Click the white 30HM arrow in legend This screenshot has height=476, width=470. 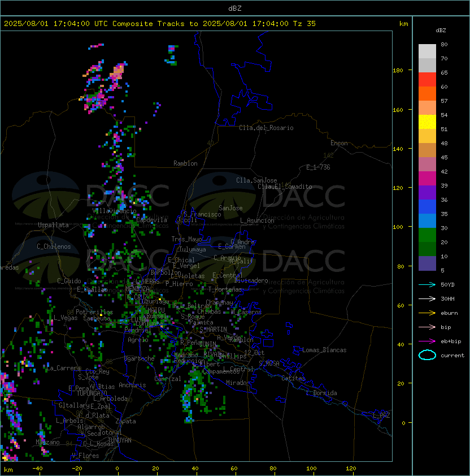point(427,298)
